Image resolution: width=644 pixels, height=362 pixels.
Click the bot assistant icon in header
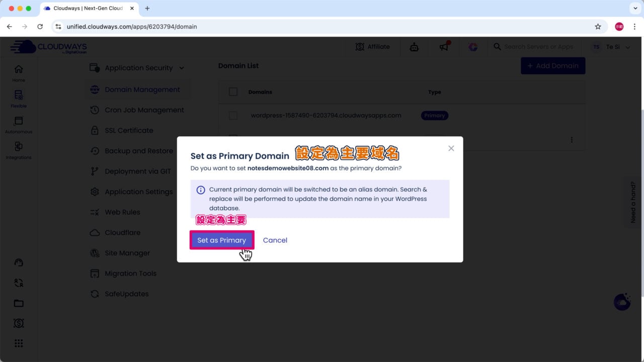(414, 47)
